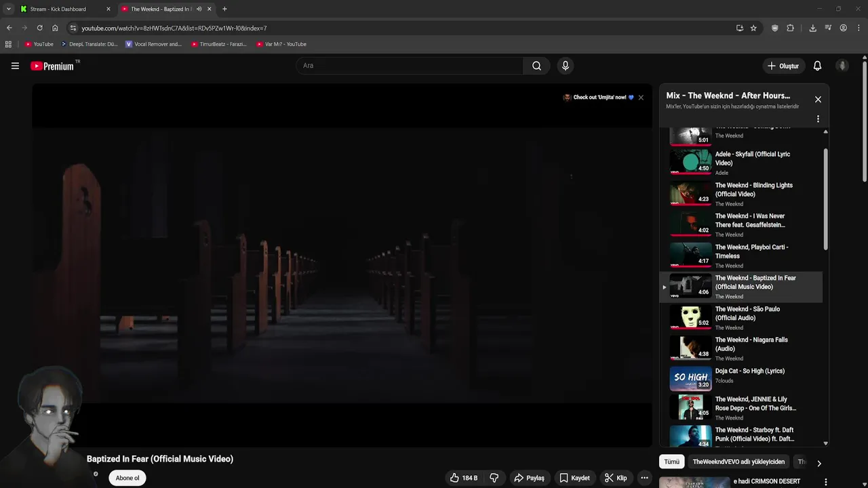
Task: Mute the audio playing tab
Action: point(199,9)
